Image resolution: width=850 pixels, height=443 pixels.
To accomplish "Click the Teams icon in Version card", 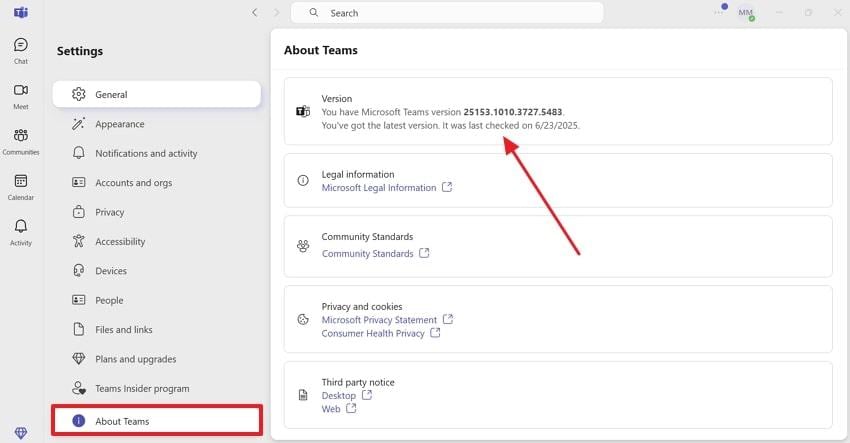I will pos(303,111).
